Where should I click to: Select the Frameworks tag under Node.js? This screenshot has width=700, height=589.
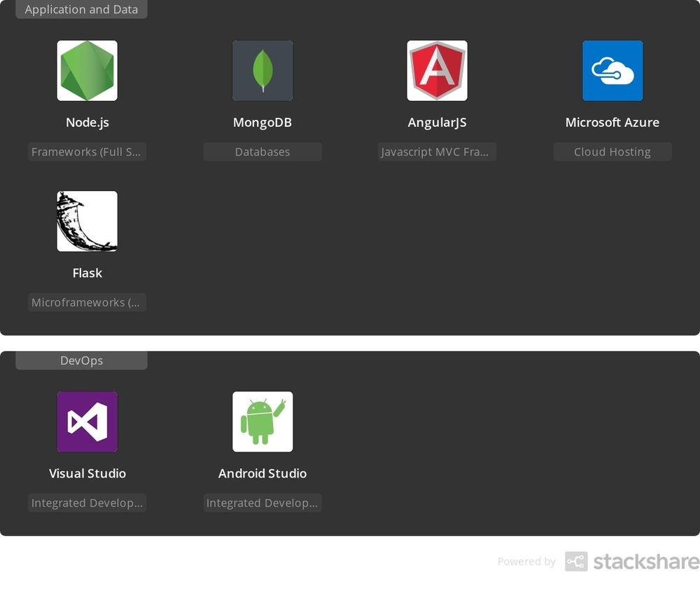tap(87, 151)
